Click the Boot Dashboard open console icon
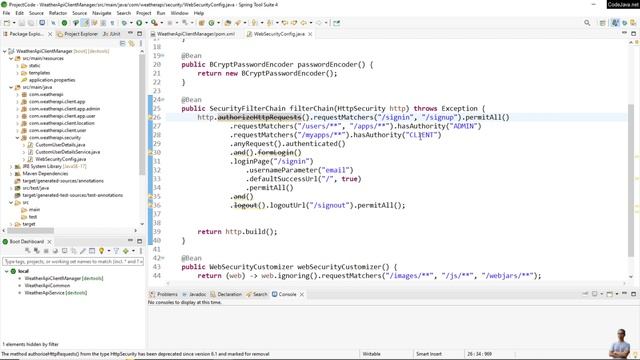 pos(64,251)
